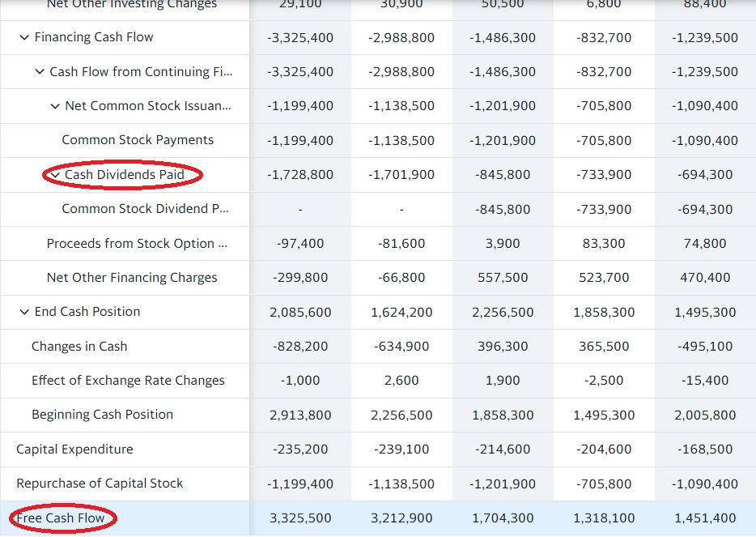Image resolution: width=756 pixels, height=537 pixels.
Task: Collapse the Financing Cash Flow row chevron
Action: (23, 37)
